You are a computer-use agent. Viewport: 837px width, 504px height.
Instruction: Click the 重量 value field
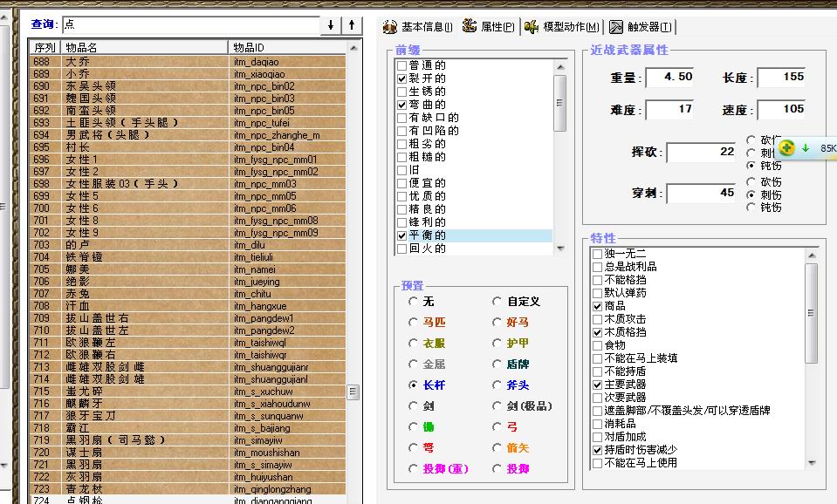[670, 78]
